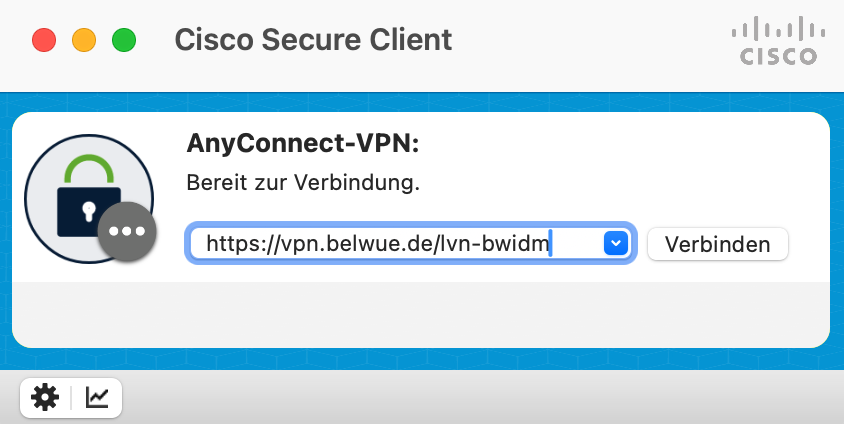Click the divider between gear and graph icons
Screen dimensions: 844x424
[71, 398]
